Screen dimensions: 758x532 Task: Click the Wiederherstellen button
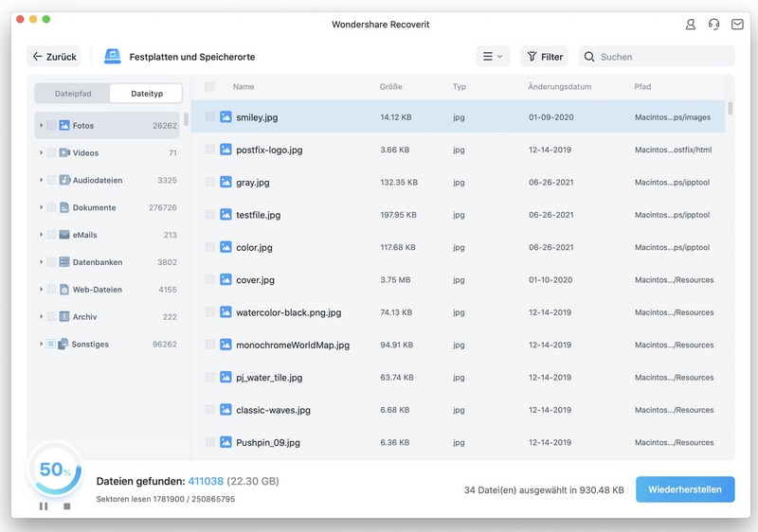coord(685,489)
